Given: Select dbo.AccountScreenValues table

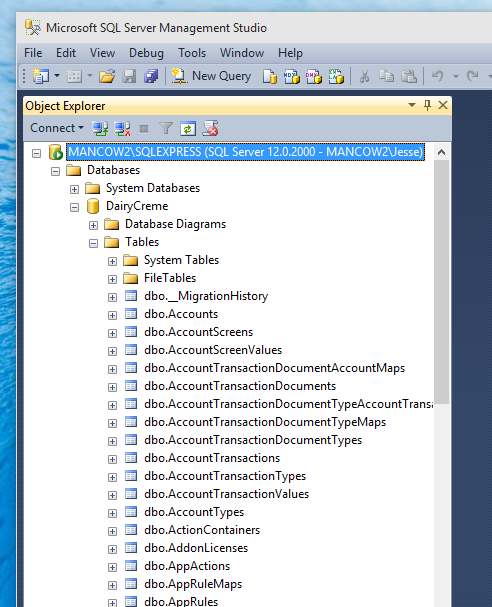Looking at the screenshot, I should pyautogui.click(x=213, y=350).
